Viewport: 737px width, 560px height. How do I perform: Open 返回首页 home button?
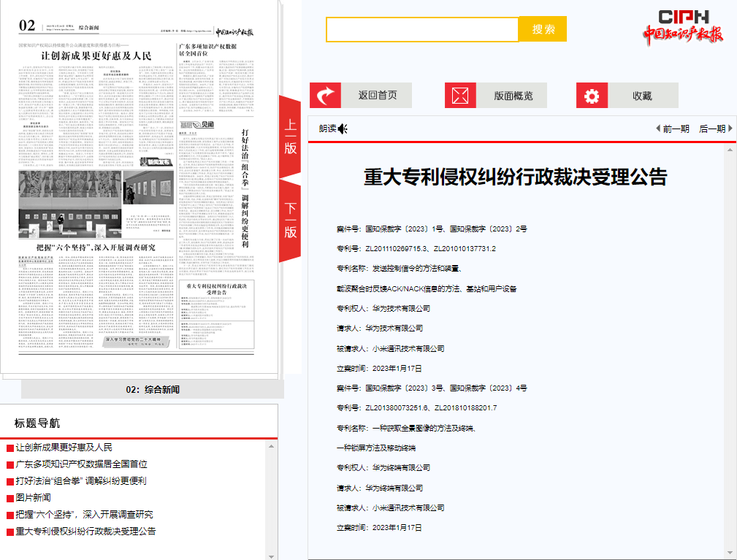coord(378,96)
